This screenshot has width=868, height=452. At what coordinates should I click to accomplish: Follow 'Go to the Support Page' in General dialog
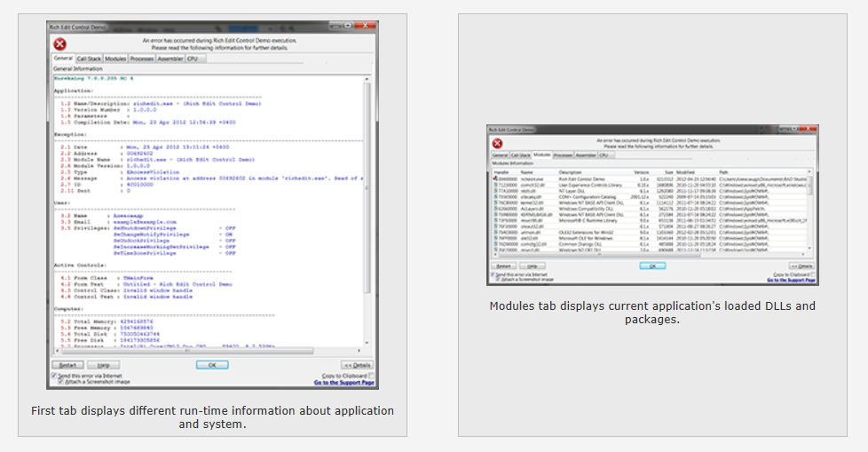click(x=344, y=383)
